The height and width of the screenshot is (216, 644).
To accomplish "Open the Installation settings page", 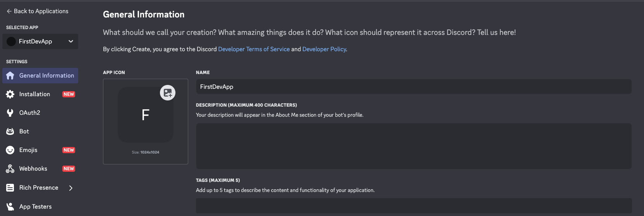I will (x=35, y=94).
